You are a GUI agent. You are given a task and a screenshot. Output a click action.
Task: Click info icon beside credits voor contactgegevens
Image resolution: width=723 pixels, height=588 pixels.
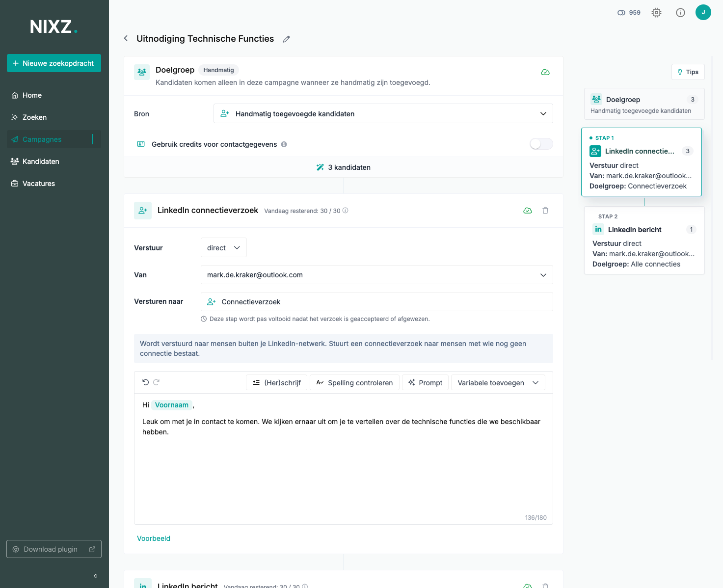[284, 144]
